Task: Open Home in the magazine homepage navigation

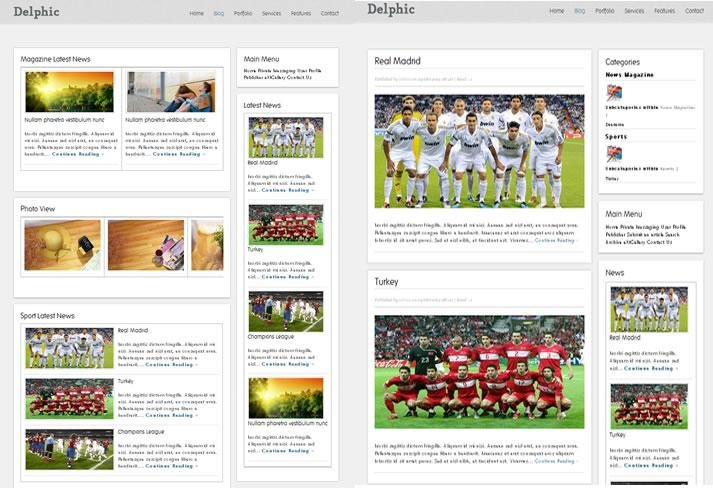Action: 196,13
